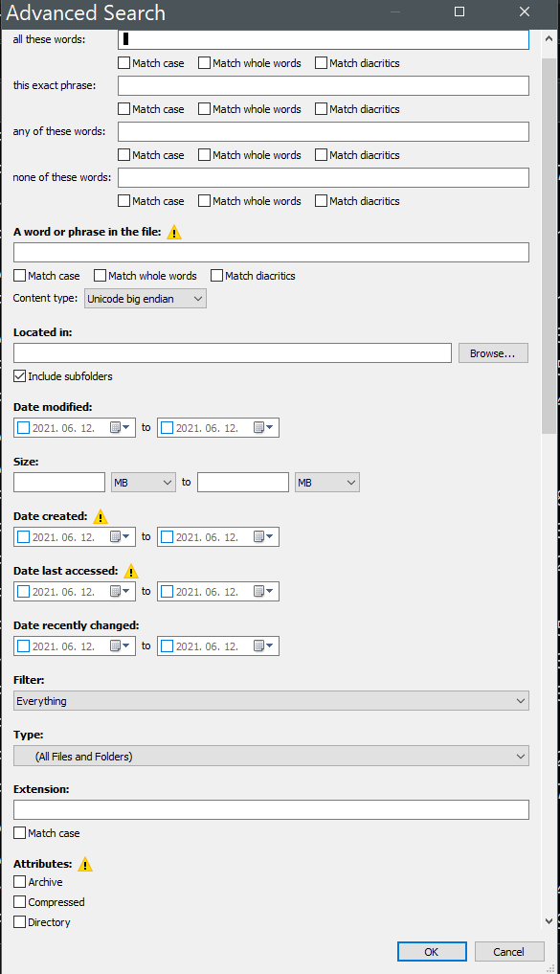Click the Date last accessed warning icon
The image size is (560, 974).
[x=131, y=572]
